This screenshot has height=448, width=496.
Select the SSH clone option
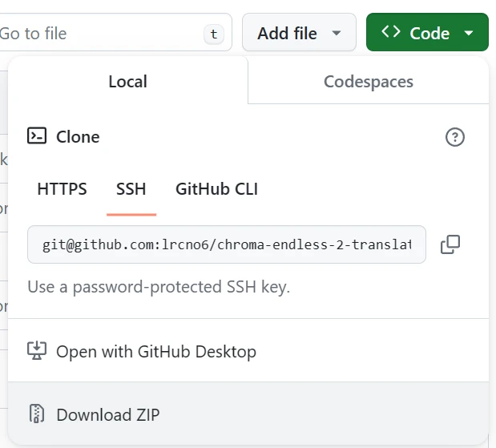tap(131, 189)
